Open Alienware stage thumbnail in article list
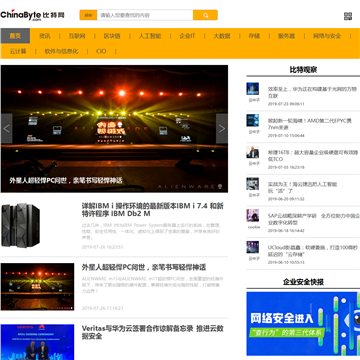Viewport: 360px width, 360px height. coord(37,287)
